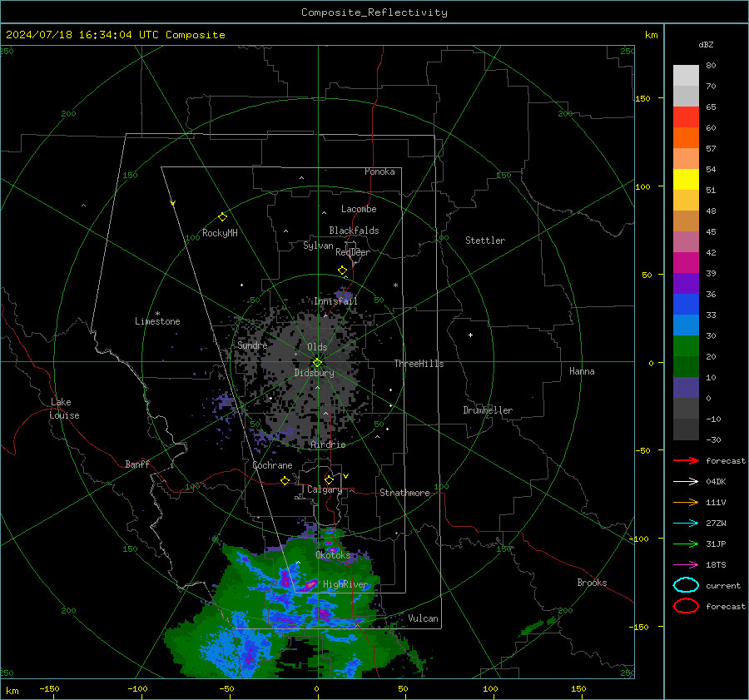Select the magenta swatch in dBZ scale
749x700 pixels.
(686, 262)
